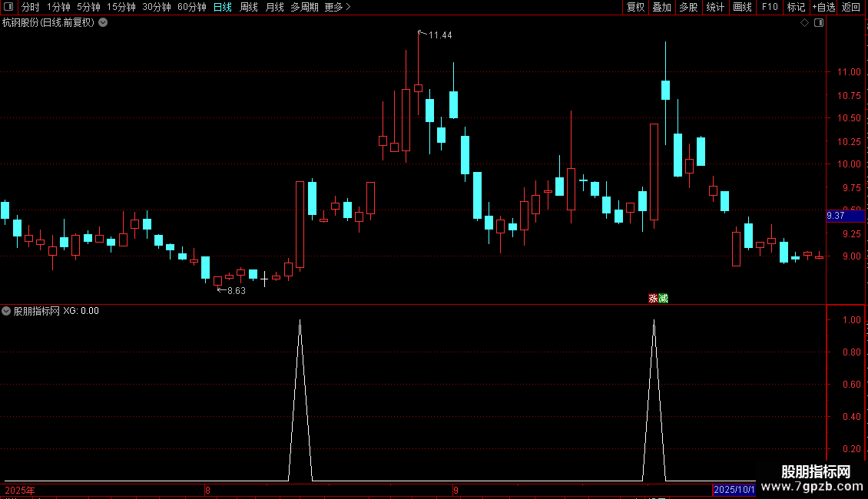
Task: Switch to 周线 weekly chart
Action: [249, 7]
